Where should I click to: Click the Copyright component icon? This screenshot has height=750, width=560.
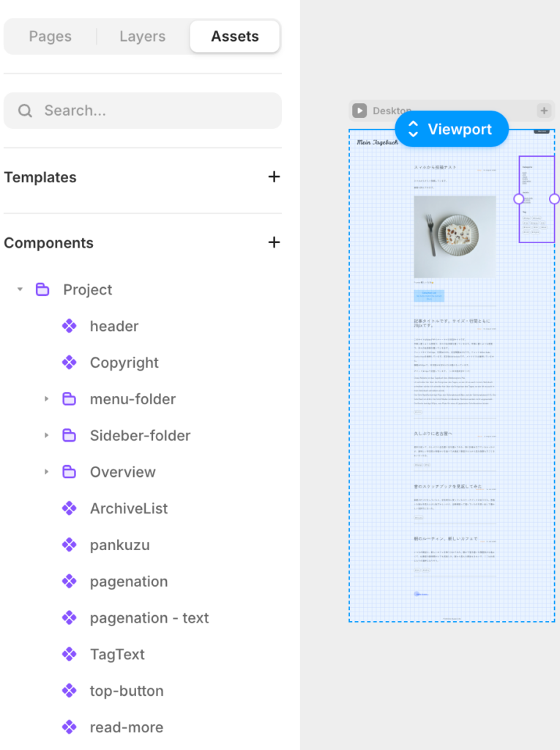pos(70,363)
